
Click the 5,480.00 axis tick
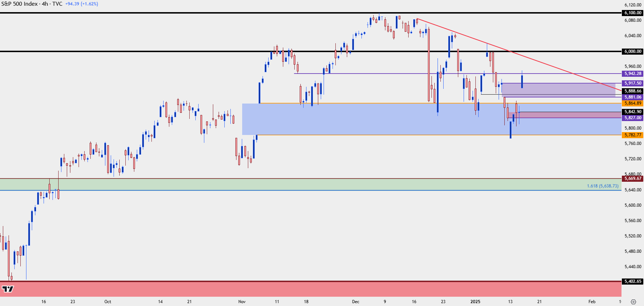[633, 251]
